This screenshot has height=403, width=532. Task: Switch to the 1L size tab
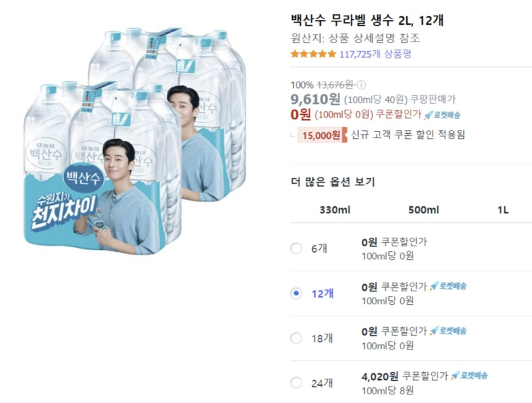pyautogui.click(x=503, y=210)
